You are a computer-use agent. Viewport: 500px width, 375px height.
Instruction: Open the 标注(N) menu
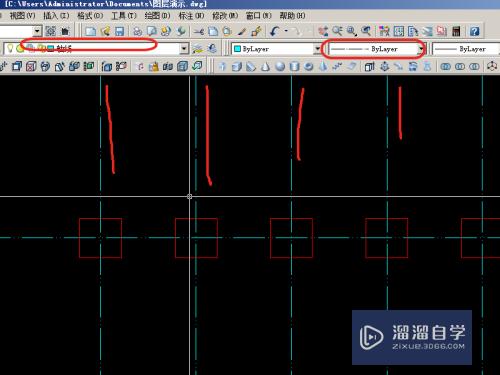tap(191, 15)
